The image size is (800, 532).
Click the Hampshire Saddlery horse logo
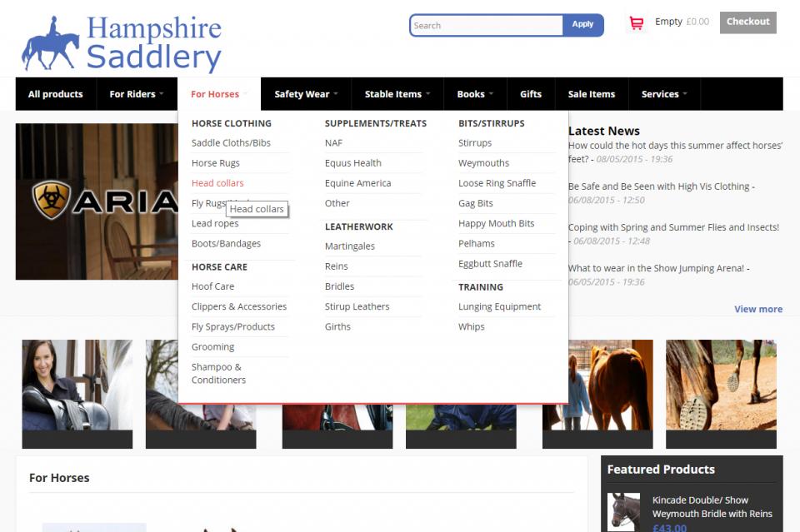121,43
